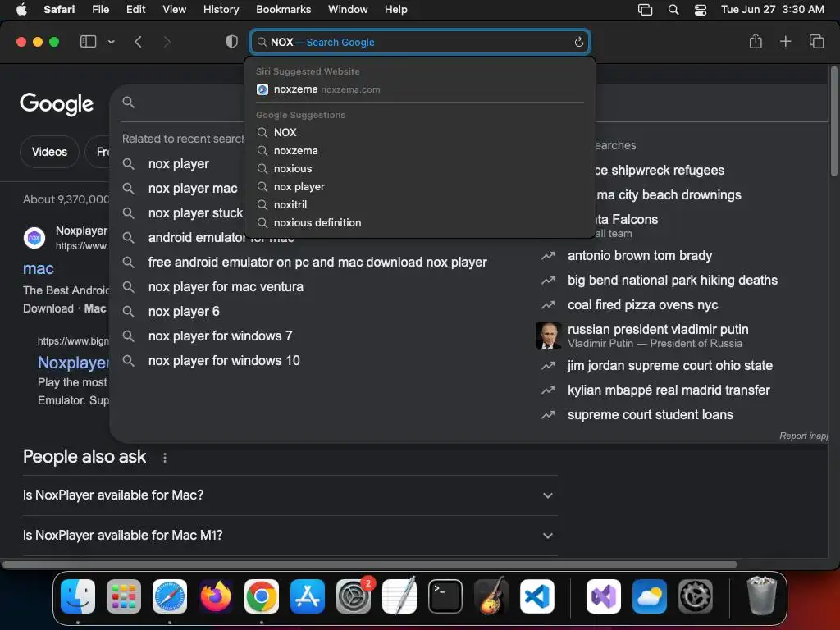Image resolution: width=840 pixels, height=630 pixels.
Task: Pick the nox player suggestion in address bar
Action: 420,187
